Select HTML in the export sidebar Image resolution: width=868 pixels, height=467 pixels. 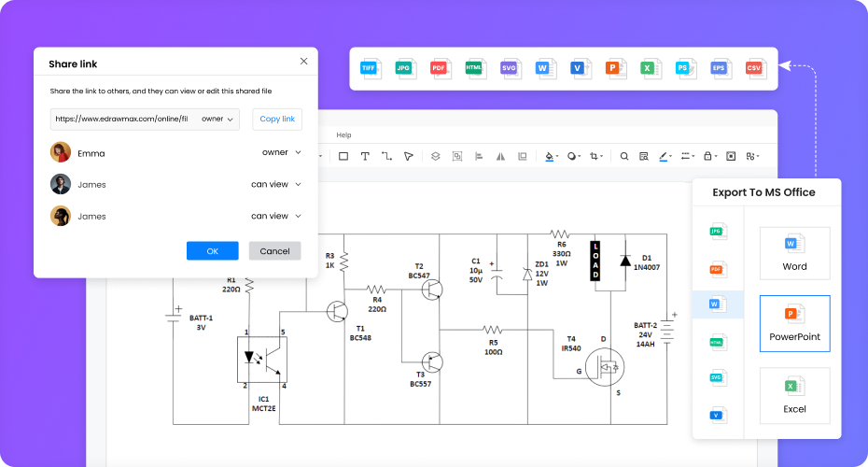717,342
